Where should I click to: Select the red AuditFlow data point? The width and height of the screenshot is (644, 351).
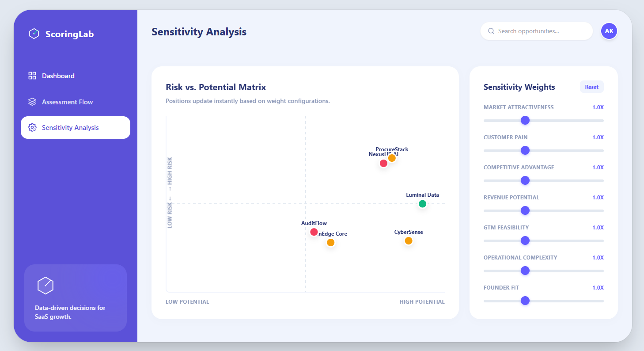[x=314, y=232]
